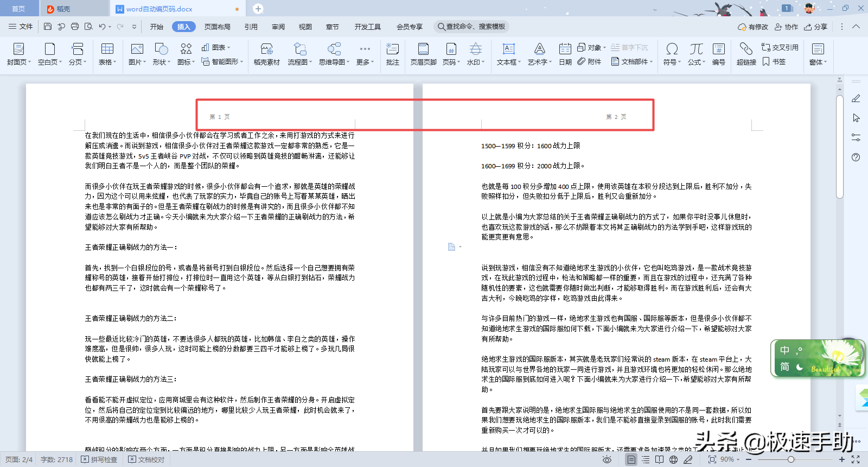Viewport: 868px width, 467px height.
Task: Open the 形状 shapes menu
Action: point(161,54)
